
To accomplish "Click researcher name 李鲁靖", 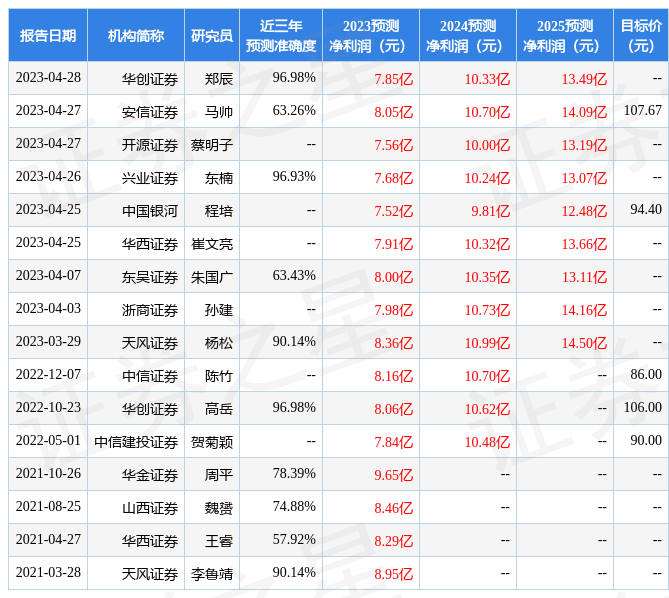I will click(212, 574).
